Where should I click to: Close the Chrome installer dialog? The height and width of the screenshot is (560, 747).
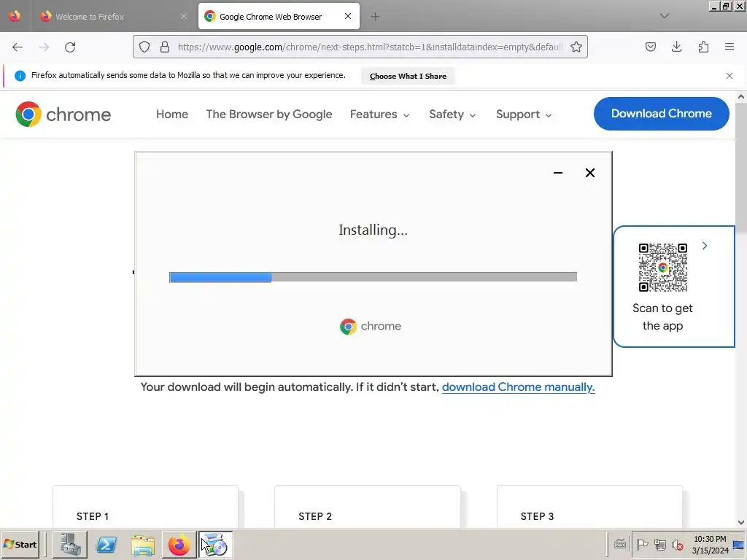(x=589, y=173)
